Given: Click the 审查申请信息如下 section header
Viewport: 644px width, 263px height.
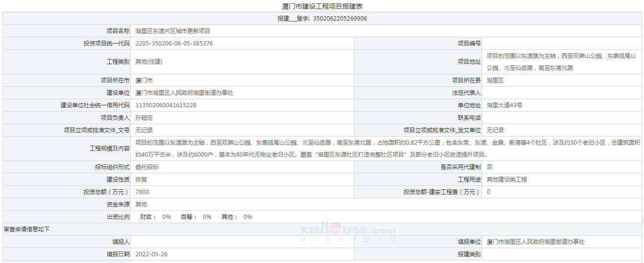Looking at the screenshot, I should (x=26, y=229).
